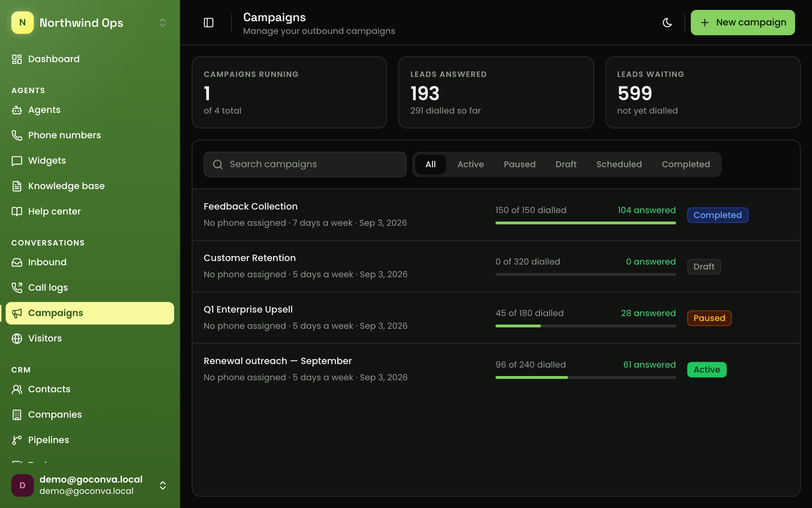This screenshot has height=508, width=812.
Task: Click Feedback Collection progress bar
Action: (x=585, y=223)
